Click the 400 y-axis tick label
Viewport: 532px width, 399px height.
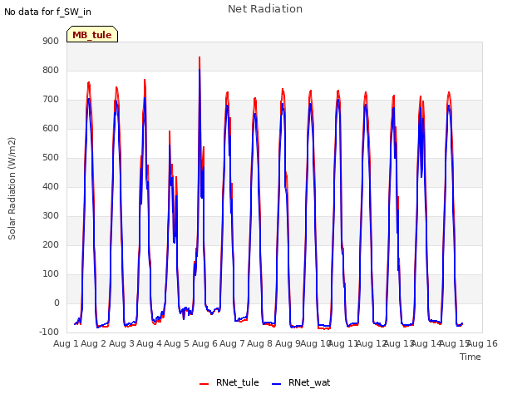click(51, 186)
